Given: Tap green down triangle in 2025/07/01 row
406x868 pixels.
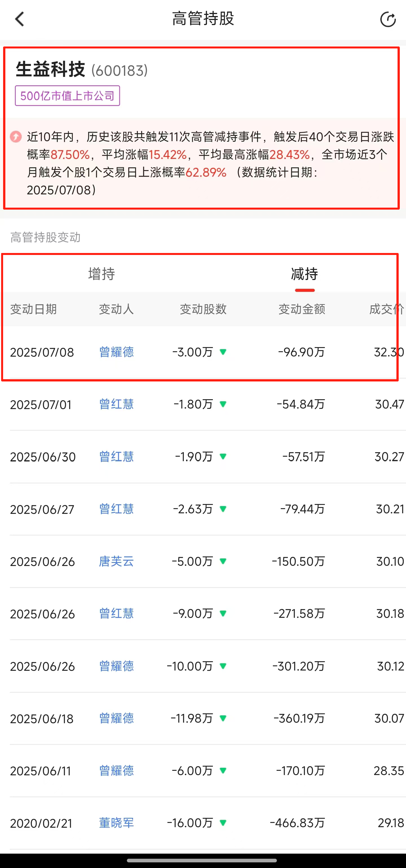Looking at the screenshot, I should click(x=223, y=404).
